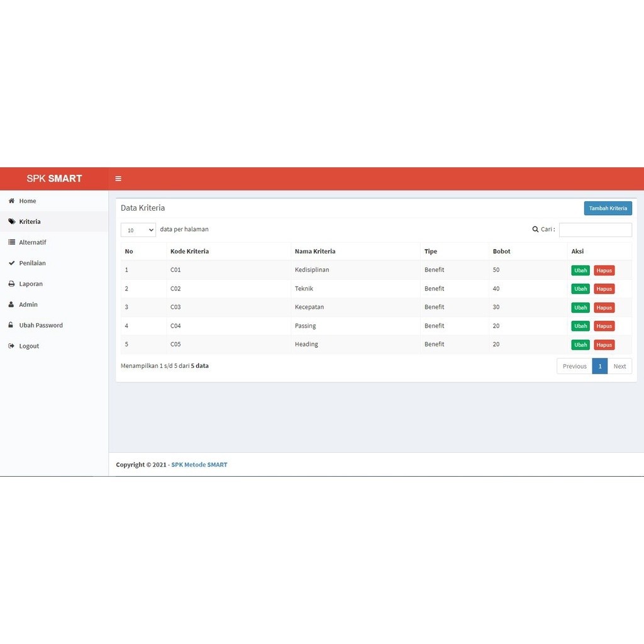Screen dimensions: 644x644
Task: Sort table by Bobot column header
Action: pos(501,252)
